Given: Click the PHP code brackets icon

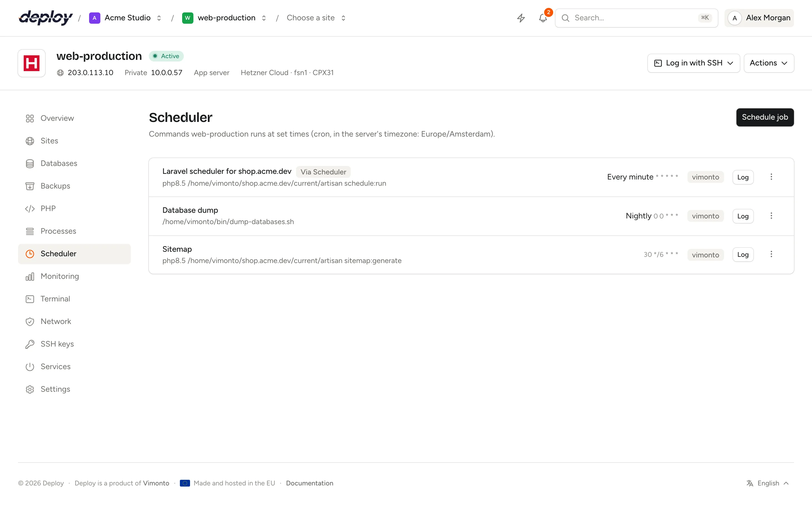Looking at the screenshot, I should click(x=30, y=209).
